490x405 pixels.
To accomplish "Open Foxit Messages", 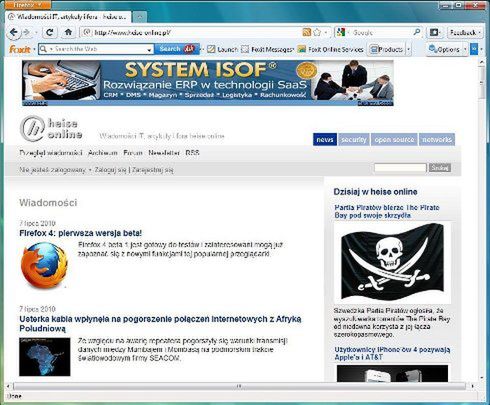I will [267, 49].
